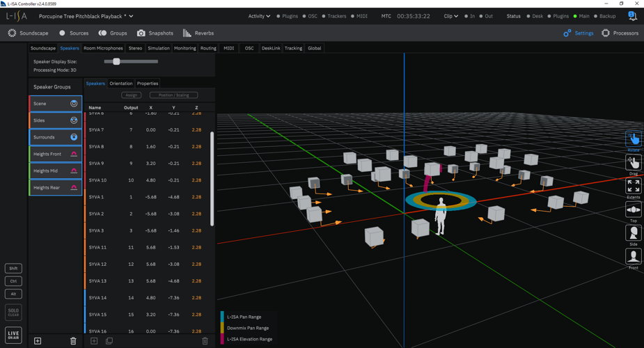This screenshot has height=348, width=644.
Task: Click the Position / Scaling button
Action: [174, 95]
